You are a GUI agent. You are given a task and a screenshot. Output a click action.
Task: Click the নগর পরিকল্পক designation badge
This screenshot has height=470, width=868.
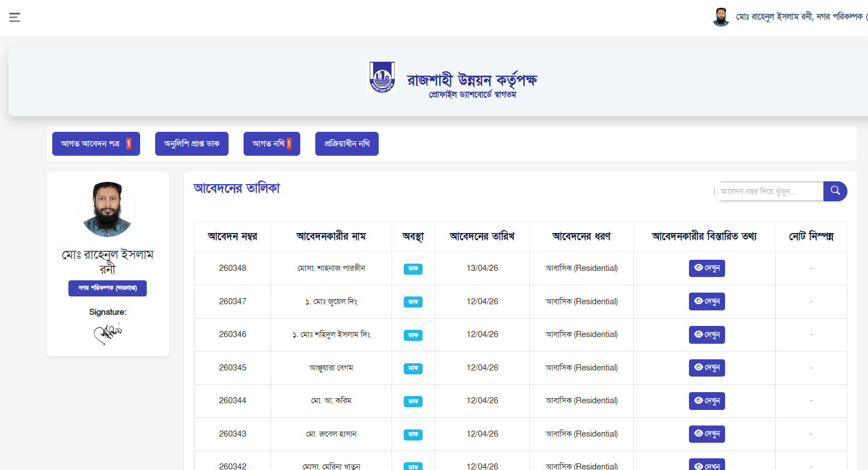click(107, 288)
